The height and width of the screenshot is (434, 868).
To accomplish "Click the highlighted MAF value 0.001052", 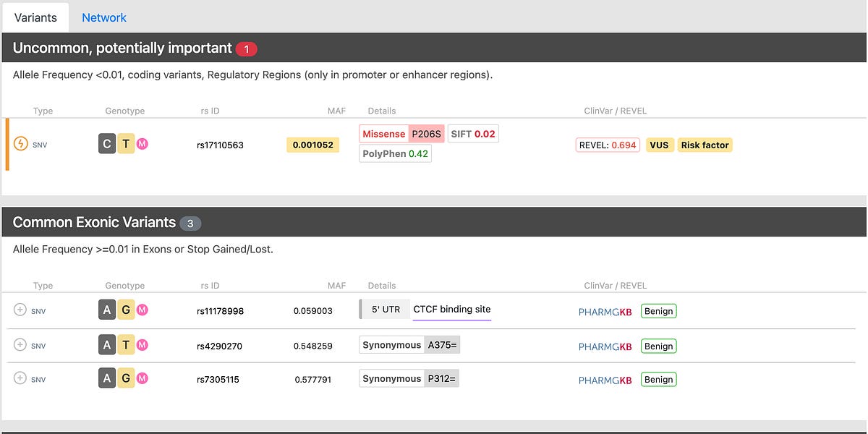I will pyautogui.click(x=312, y=145).
